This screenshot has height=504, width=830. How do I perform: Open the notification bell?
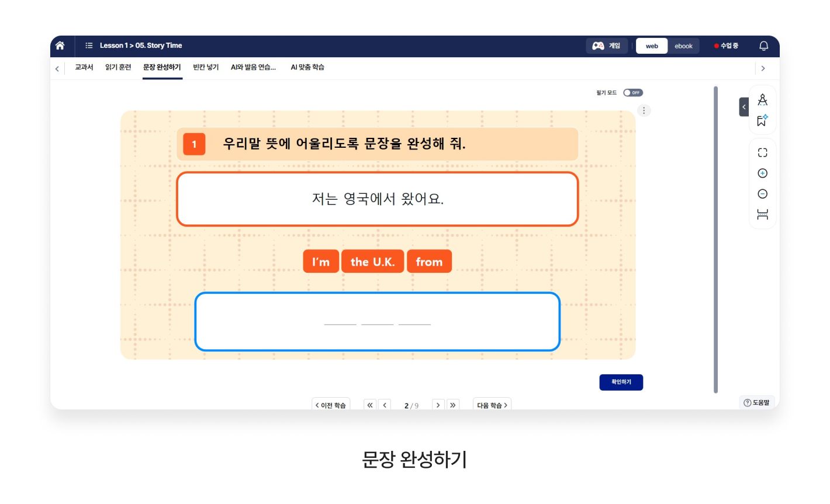763,46
